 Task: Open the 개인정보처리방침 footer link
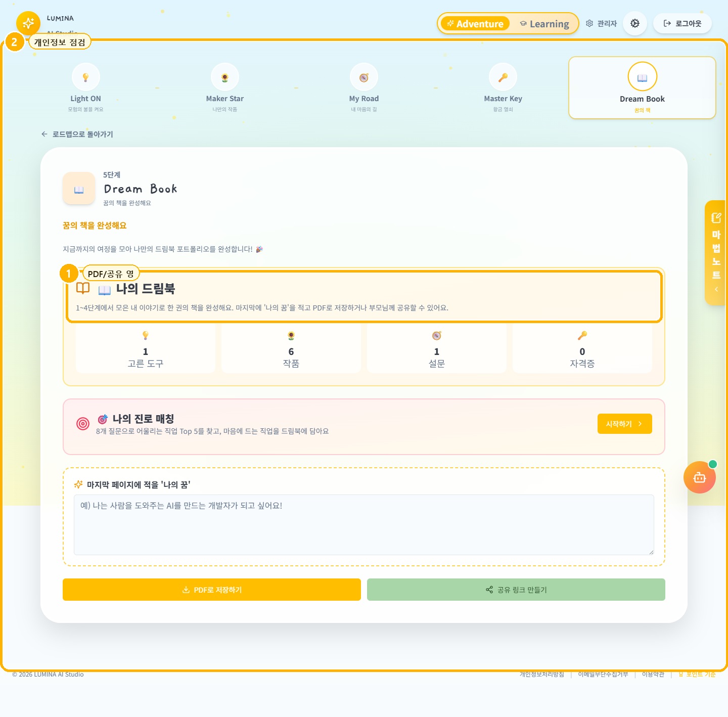[x=542, y=675]
